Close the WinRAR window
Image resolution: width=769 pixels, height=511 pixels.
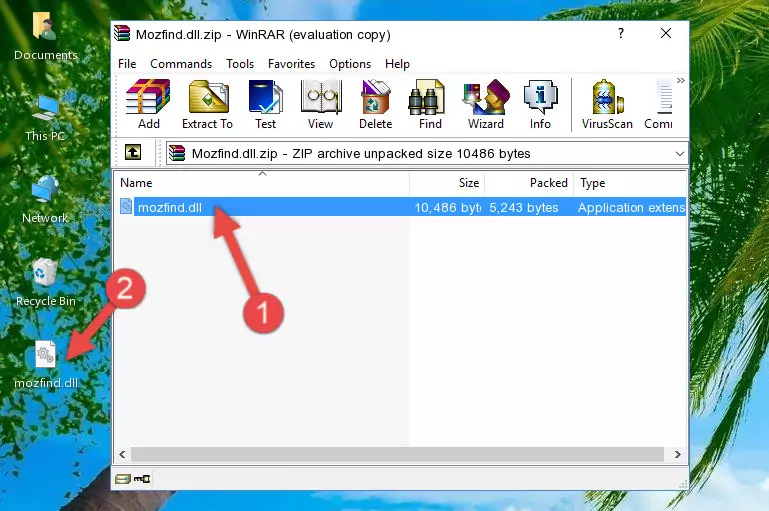tap(666, 33)
